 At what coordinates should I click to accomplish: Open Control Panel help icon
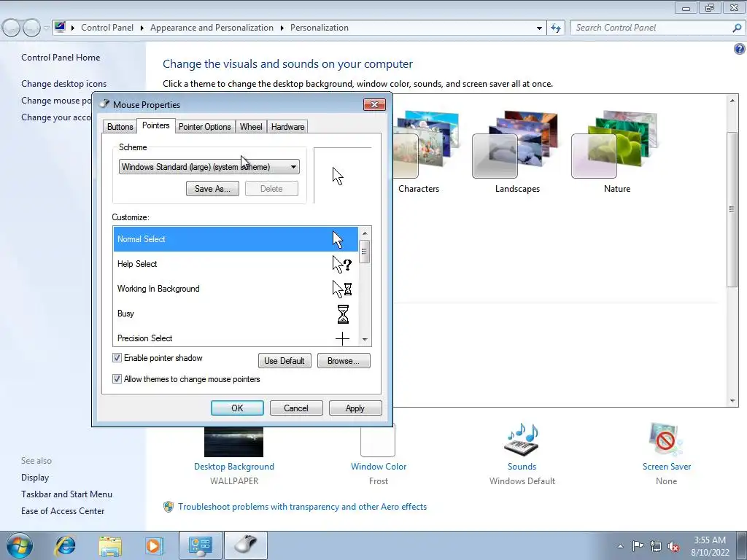tap(740, 49)
